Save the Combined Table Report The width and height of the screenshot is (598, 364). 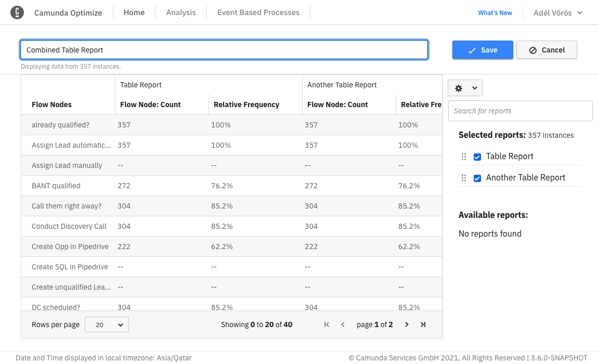coord(483,49)
